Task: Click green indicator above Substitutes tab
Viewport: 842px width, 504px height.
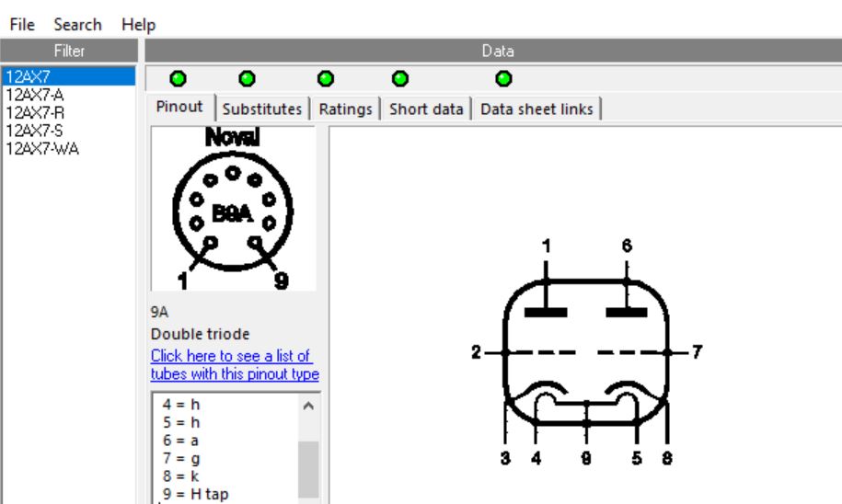Action: pos(247,79)
